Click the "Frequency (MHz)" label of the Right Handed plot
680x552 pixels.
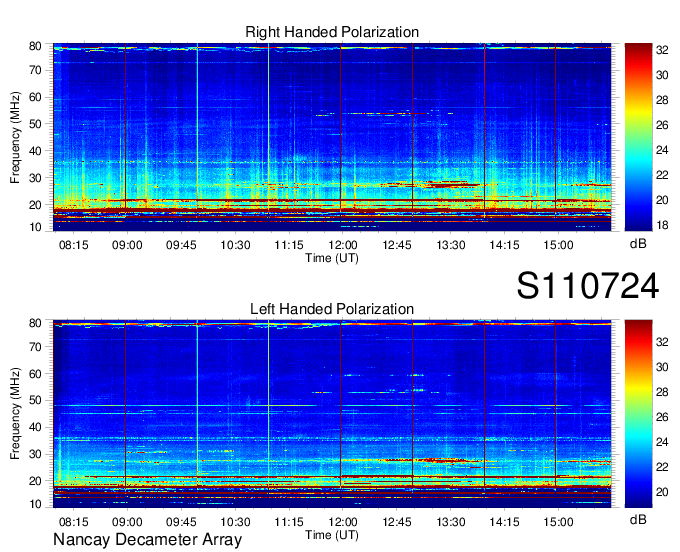click(15, 137)
